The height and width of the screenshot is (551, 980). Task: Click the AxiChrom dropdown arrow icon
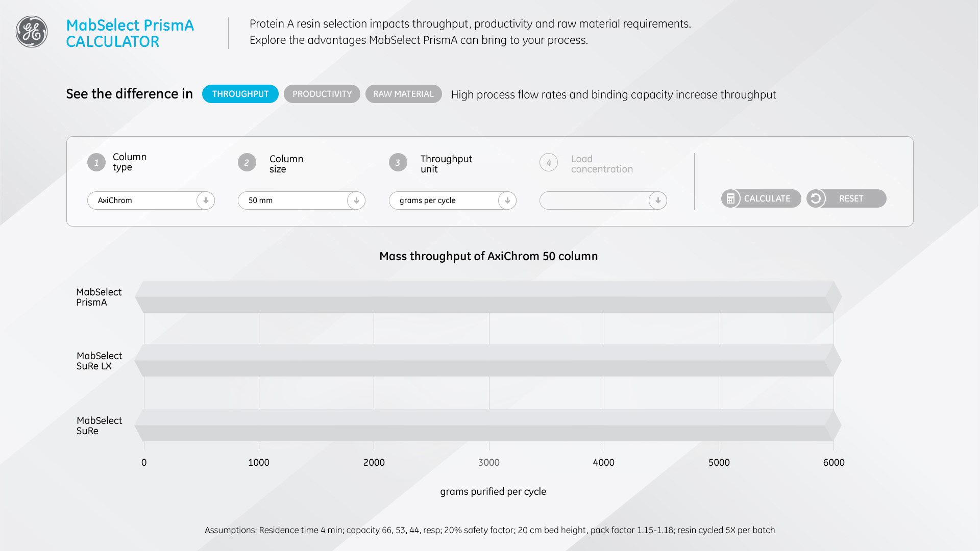pyautogui.click(x=206, y=201)
